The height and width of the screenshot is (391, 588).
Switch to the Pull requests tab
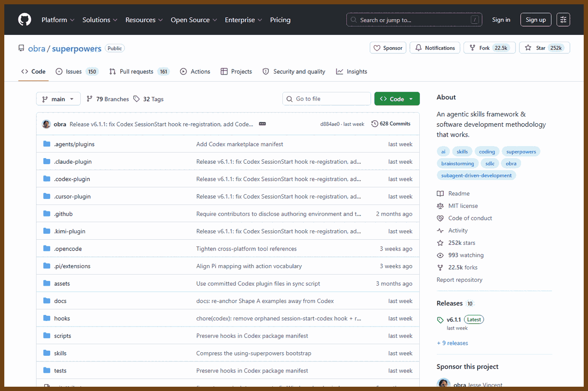point(139,72)
